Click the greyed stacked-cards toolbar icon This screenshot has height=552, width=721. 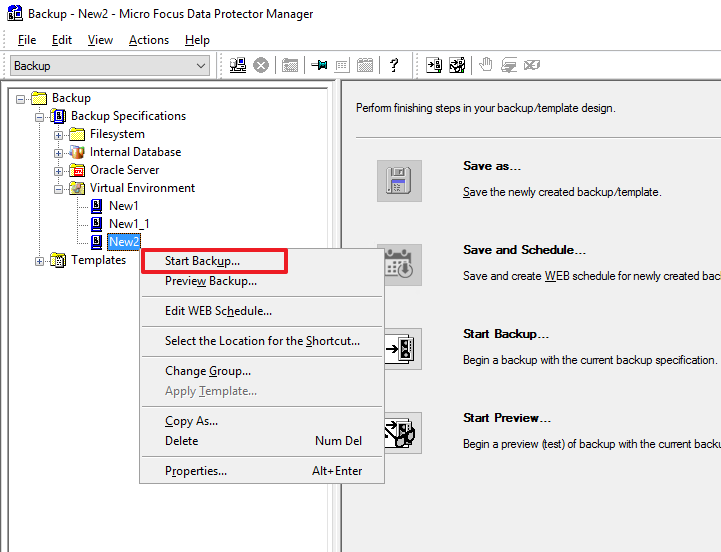(509, 65)
